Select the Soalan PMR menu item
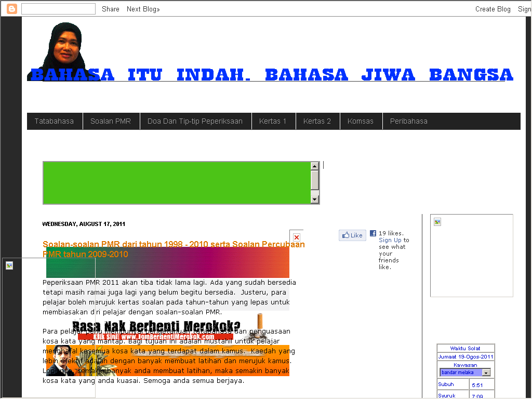 (111, 121)
